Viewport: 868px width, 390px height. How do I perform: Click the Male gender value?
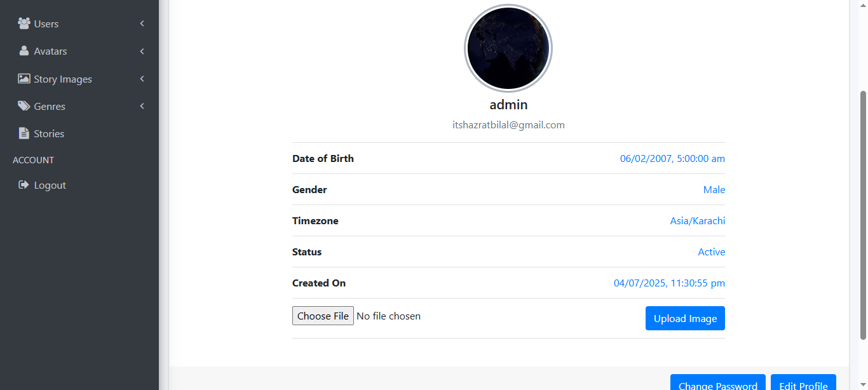pos(714,189)
